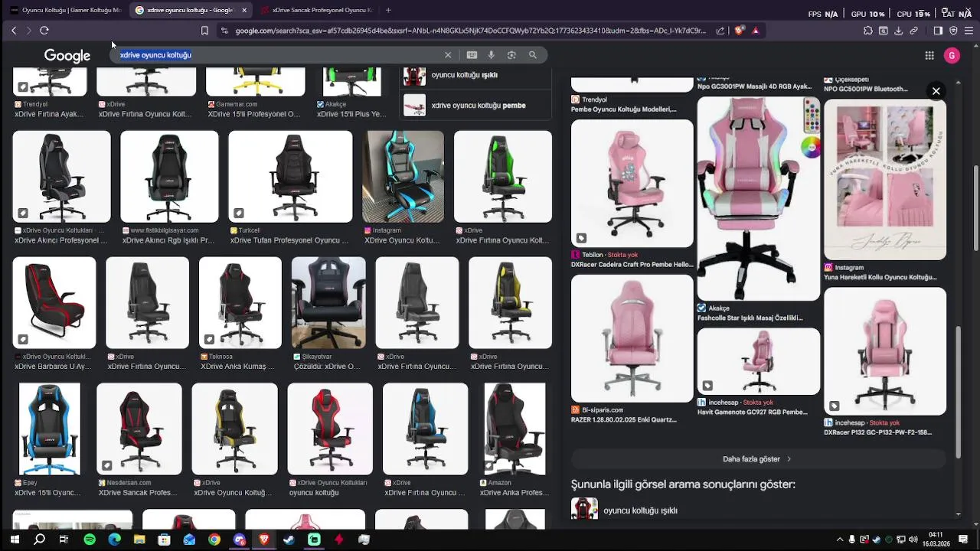The image size is (980, 551).
Task: Open the Brave main hamburger menu
Action: [969, 31]
